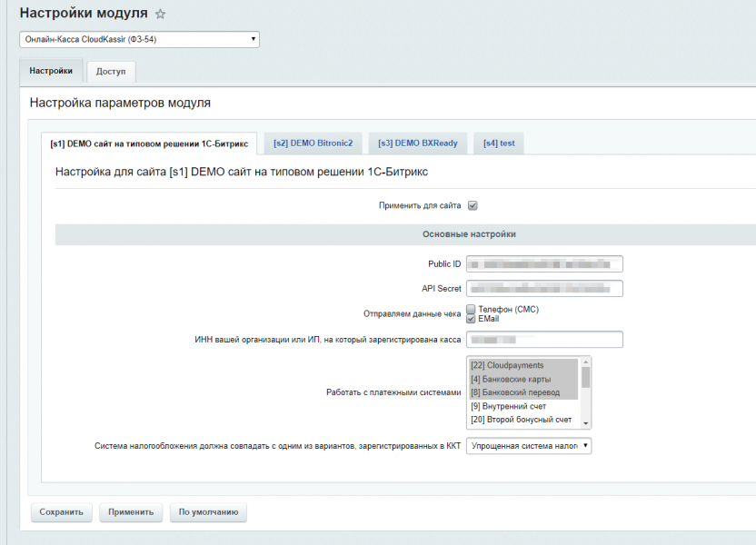Switch to the Настройки tab

(51, 71)
